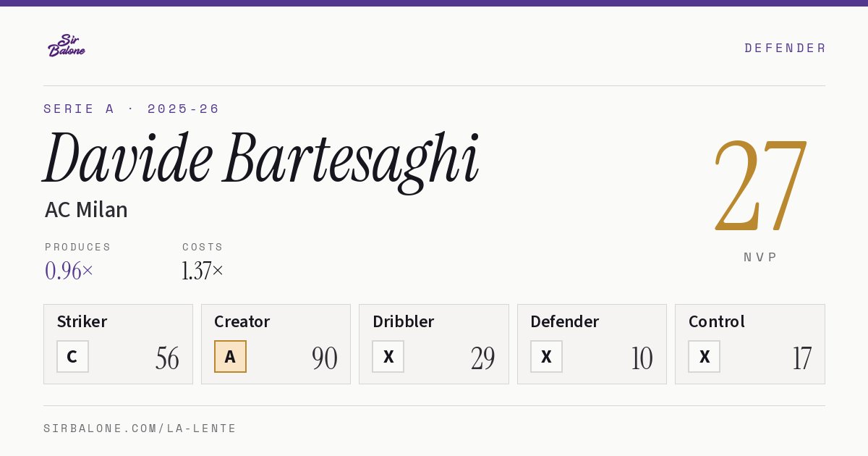Click the large NVP score 27

click(x=760, y=186)
